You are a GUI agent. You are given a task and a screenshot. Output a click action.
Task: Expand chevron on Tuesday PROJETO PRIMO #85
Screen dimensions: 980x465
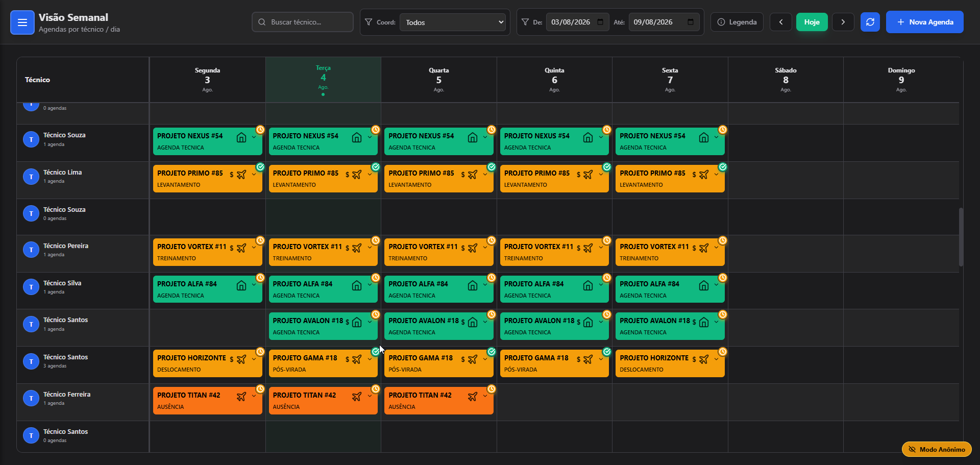click(x=370, y=175)
